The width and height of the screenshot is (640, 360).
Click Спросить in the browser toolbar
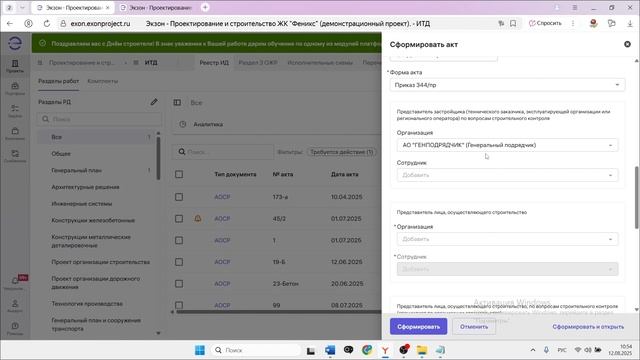pyautogui.click(x=545, y=23)
